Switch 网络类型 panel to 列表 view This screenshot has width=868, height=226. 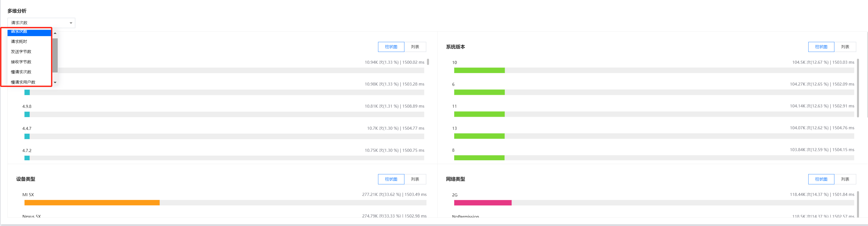(x=845, y=180)
